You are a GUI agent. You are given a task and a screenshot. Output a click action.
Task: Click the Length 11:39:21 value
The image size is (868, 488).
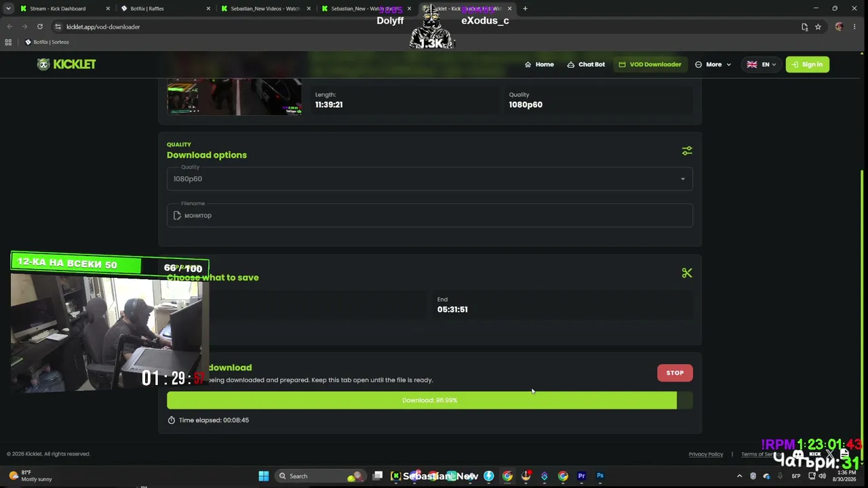point(329,104)
